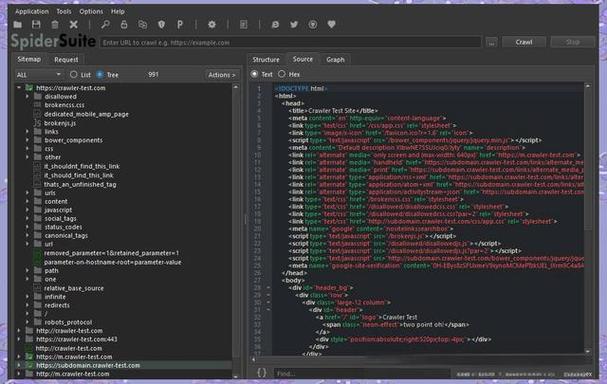
Task: Click the shield toolbar icon
Action: coord(161,25)
